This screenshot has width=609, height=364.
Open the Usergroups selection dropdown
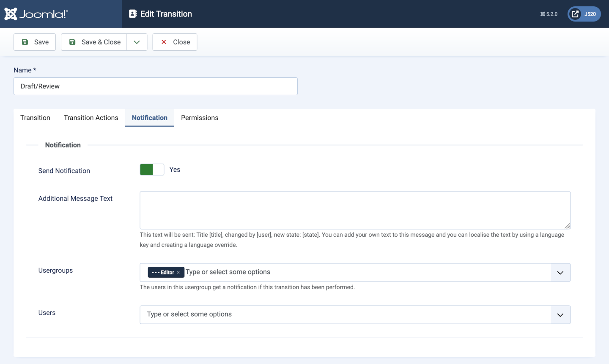(x=560, y=272)
